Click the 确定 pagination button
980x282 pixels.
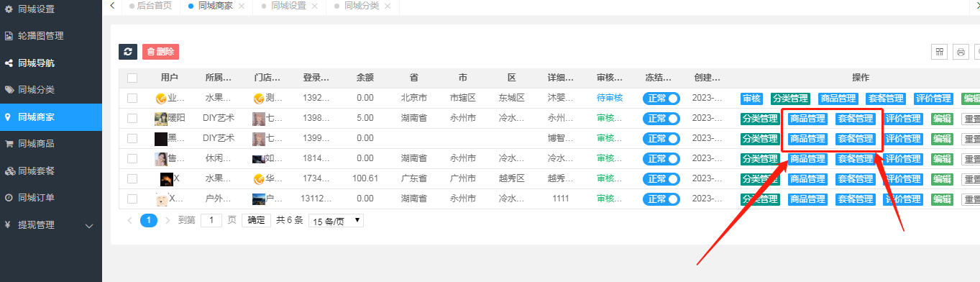click(256, 221)
